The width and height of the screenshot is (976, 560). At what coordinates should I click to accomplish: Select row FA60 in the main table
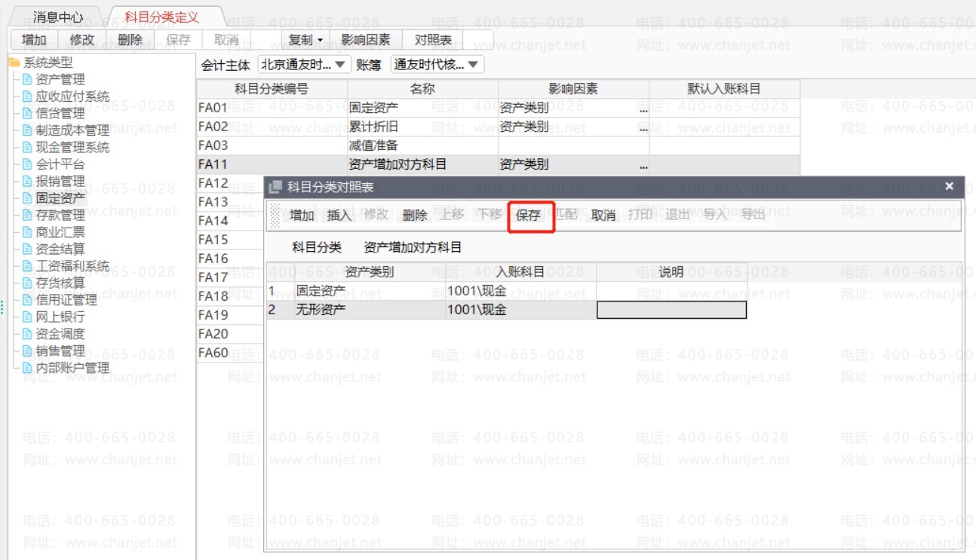pos(230,353)
